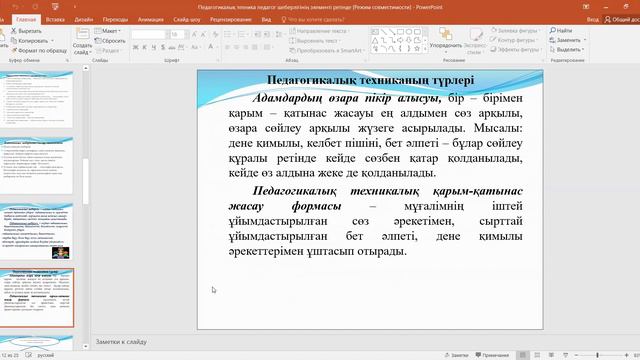
Task: Toggle strikethrough text formatting
Action: (x=172, y=47)
